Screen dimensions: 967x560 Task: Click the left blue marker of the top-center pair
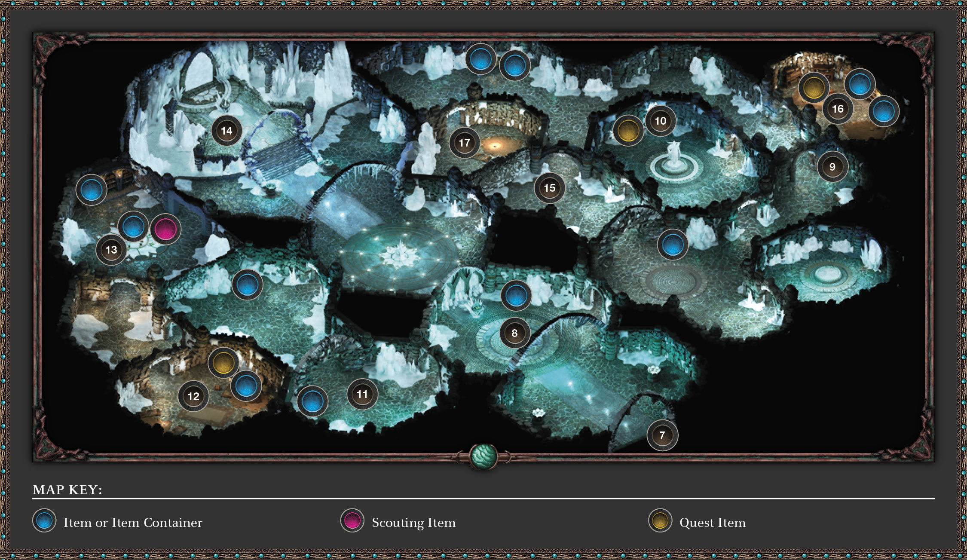tap(481, 59)
